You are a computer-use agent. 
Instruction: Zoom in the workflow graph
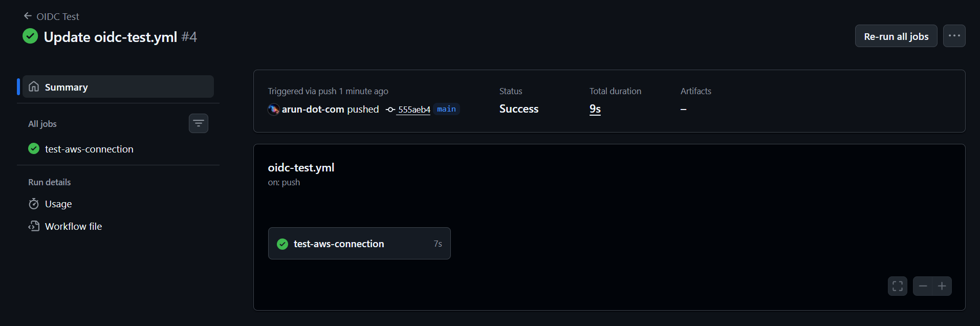click(x=942, y=286)
